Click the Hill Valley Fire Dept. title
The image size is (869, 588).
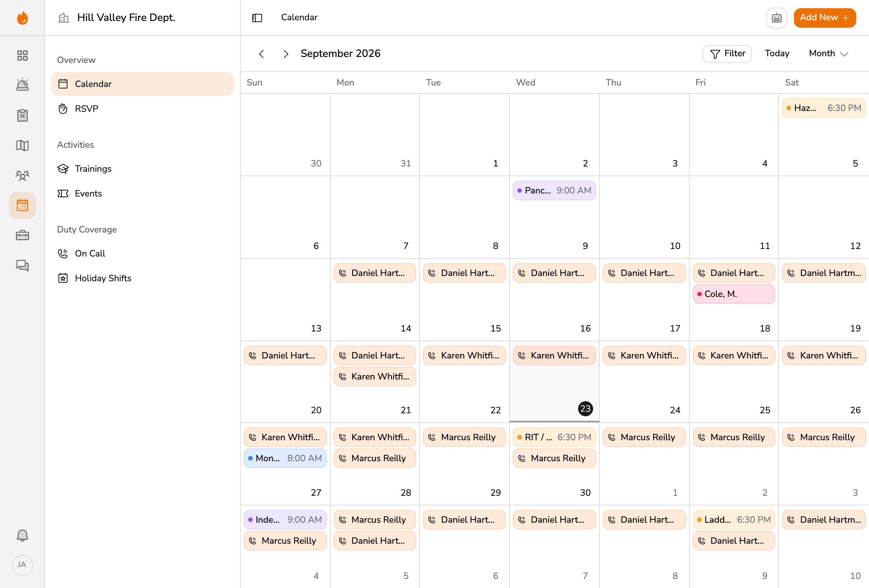pos(126,18)
